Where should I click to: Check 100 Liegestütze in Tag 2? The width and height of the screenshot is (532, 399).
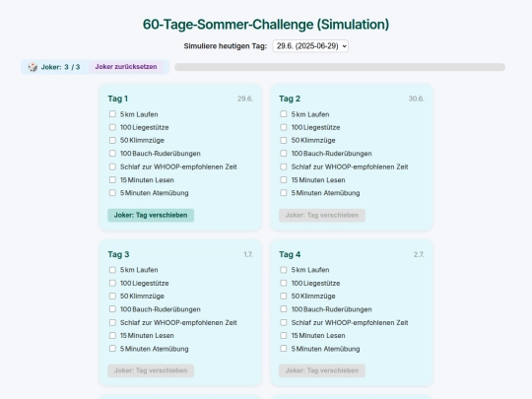(x=284, y=127)
